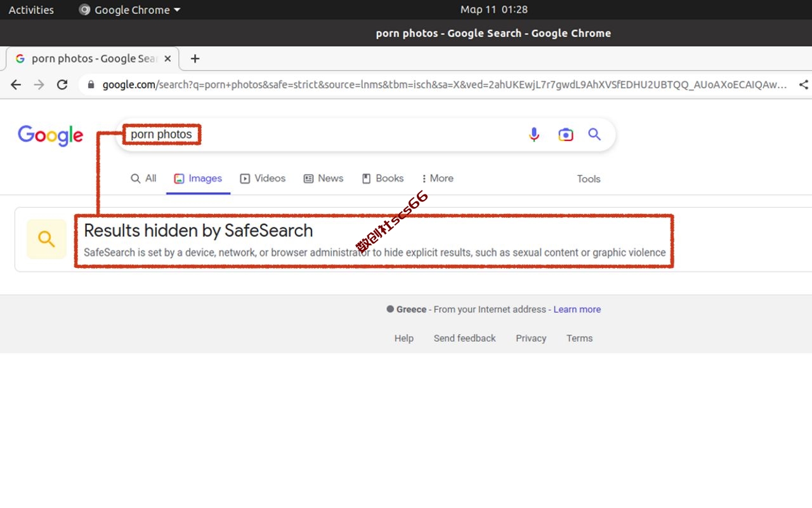Close the porn photos search tab
Viewport: 812px width, 508px height.
click(x=167, y=58)
